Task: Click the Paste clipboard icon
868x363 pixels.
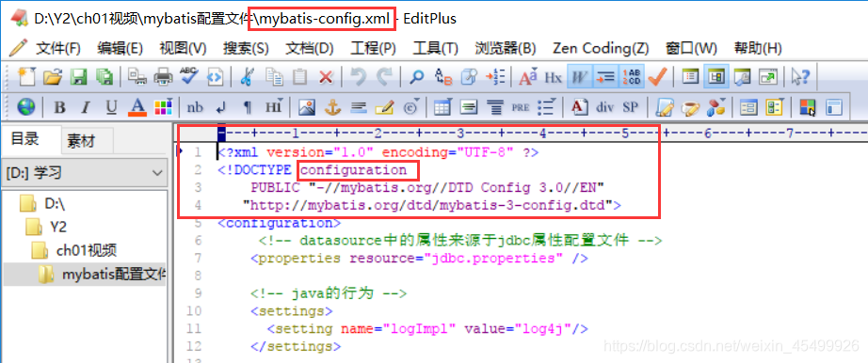Action: [299, 77]
